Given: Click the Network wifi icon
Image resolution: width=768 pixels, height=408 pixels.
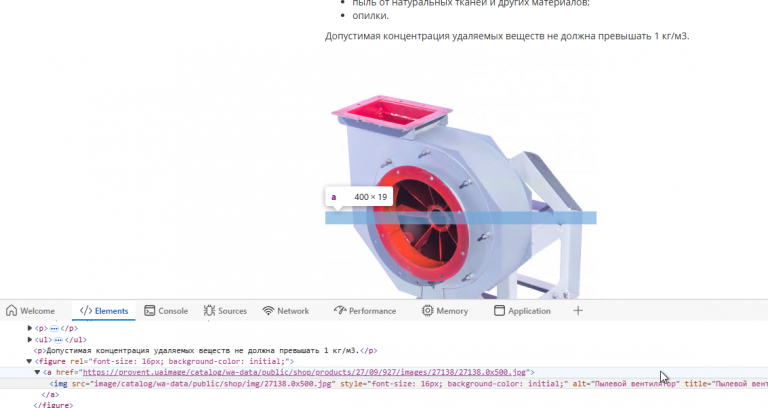Looking at the screenshot, I should pyautogui.click(x=268, y=311).
